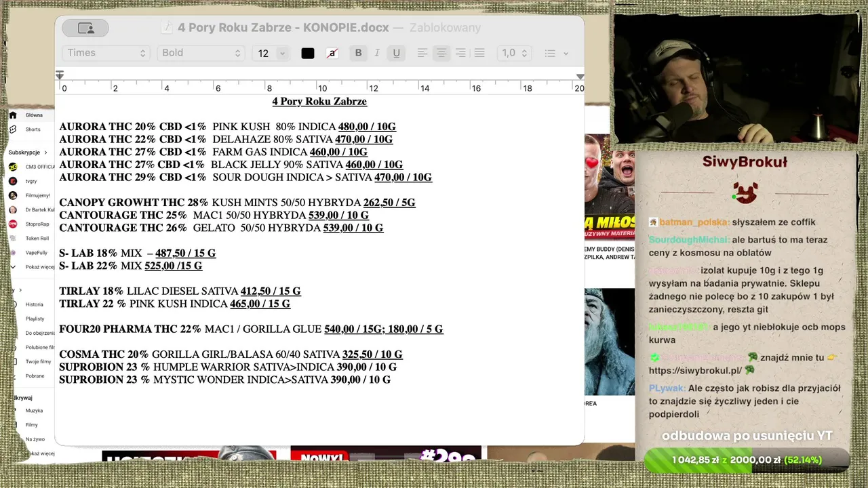The image size is (868, 488).
Task: Click SourdoughMichal username in chat
Action: coord(689,240)
